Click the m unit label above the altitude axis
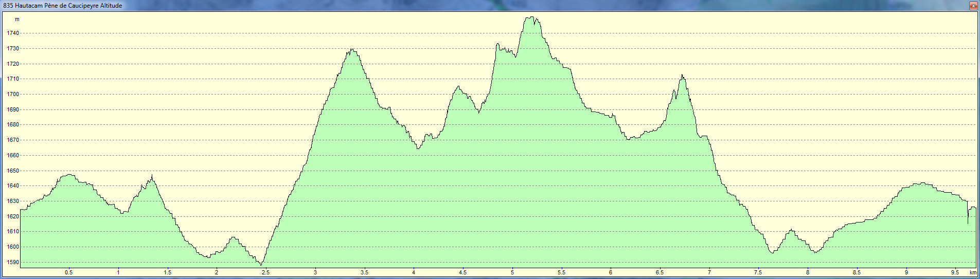Viewport: 980px width, 279px height. click(17, 20)
